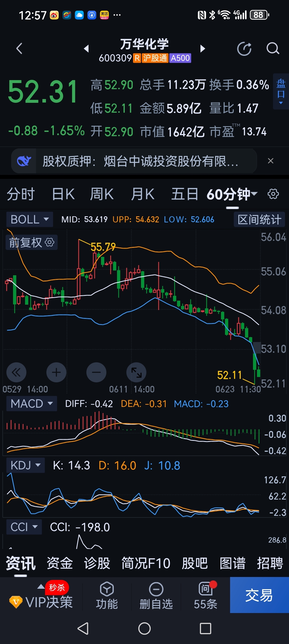
Task: Open the BOLL indicator dropdown
Action: tap(30, 219)
